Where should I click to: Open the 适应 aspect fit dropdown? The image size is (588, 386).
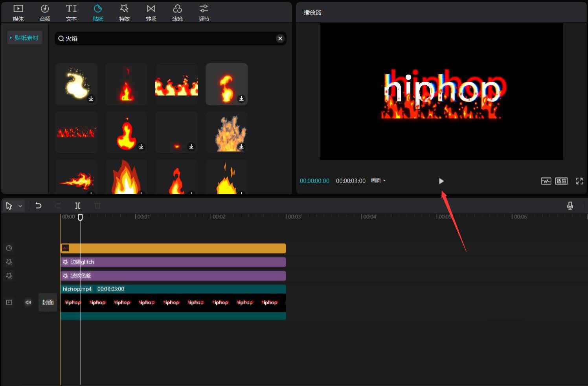tap(561, 181)
